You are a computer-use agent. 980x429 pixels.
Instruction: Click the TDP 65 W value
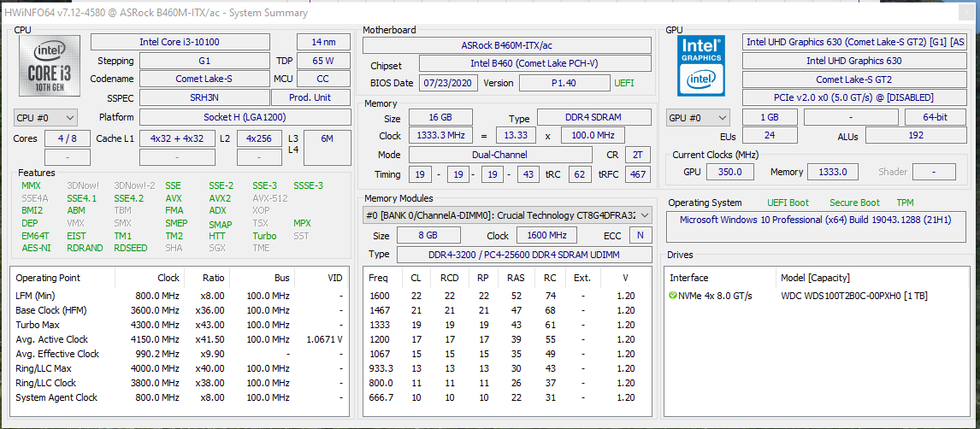point(324,61)
